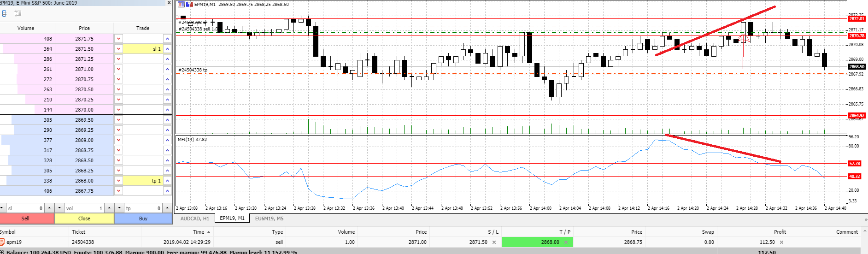Viewport: 868px width, 254px height.
Task: Click blue up arrow on the tp 1 row
Action: pos(167,181)
